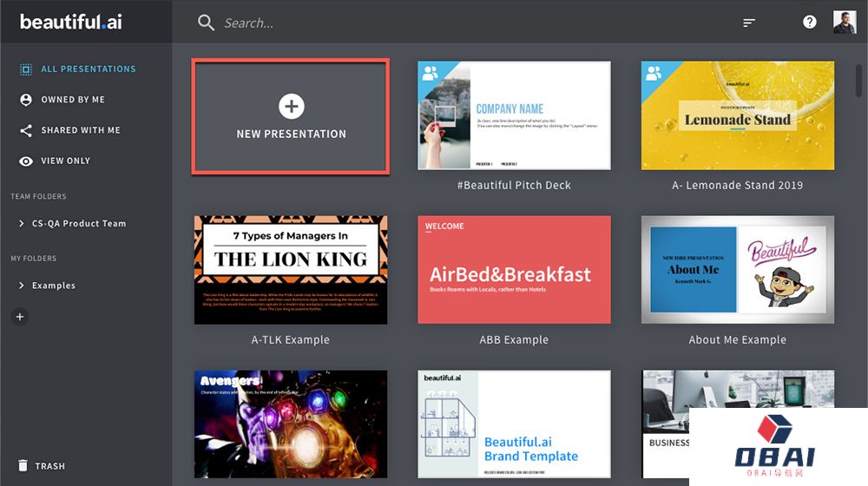Click the vertical scrollbar handle
The height and width of the screenshot is (486, 868).
coord(859,80)
